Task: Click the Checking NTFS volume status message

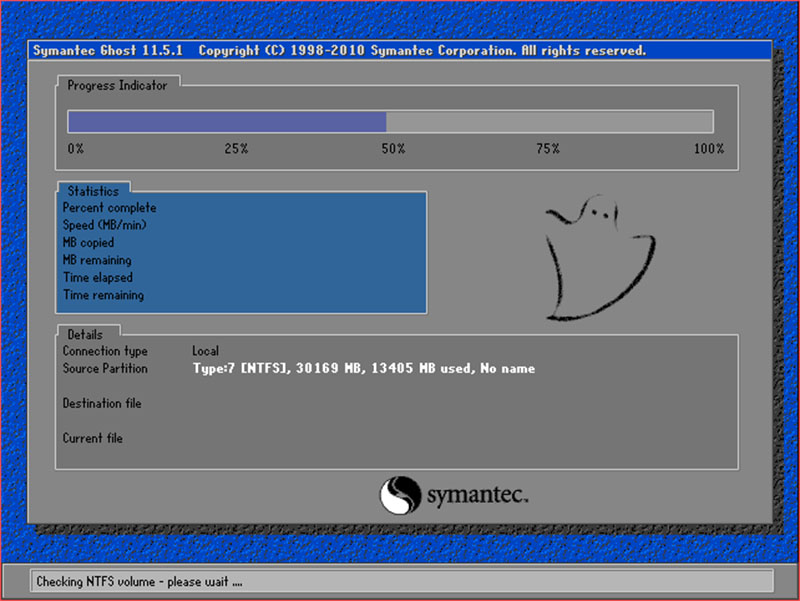Action: 139,582
